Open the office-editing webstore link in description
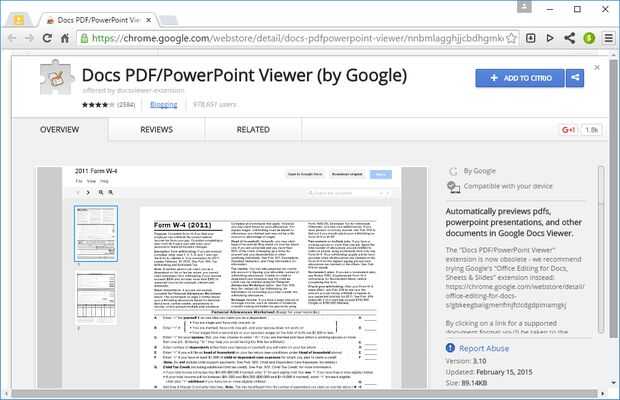 tap(514, 296)
